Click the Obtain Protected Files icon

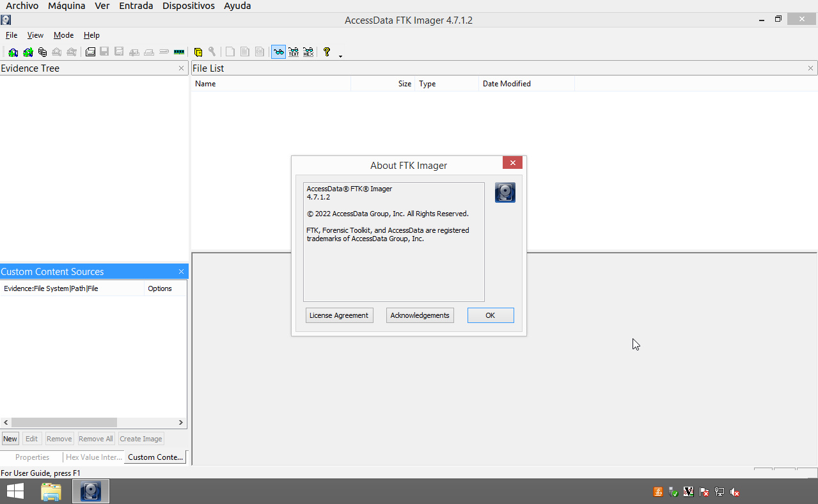click(198, 52)
